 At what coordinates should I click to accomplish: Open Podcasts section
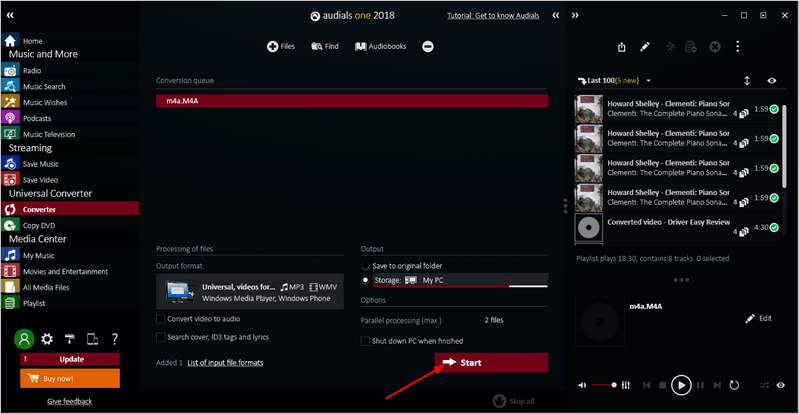(69, 118)
